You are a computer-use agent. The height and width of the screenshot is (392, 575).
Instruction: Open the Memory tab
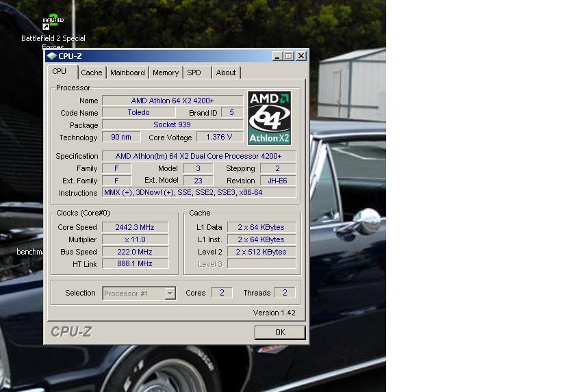point(166,73)
